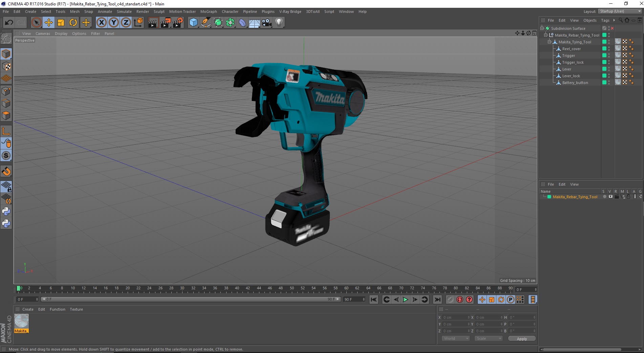Toggle Solo for Makita_Rebar_Tying_Tool layer
The width and height of the screenshot is (644, 353).
coord(604,197)
